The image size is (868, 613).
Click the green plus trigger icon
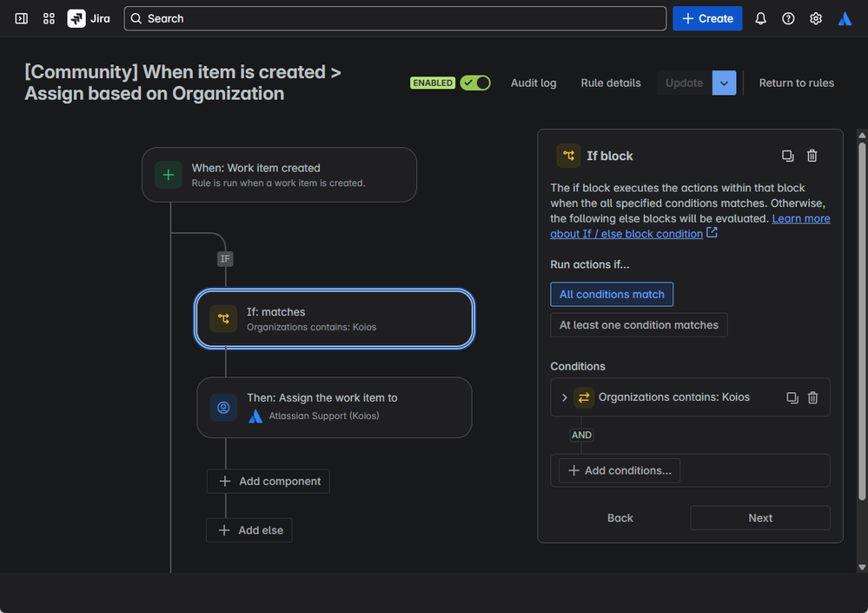tap(169, 175)
